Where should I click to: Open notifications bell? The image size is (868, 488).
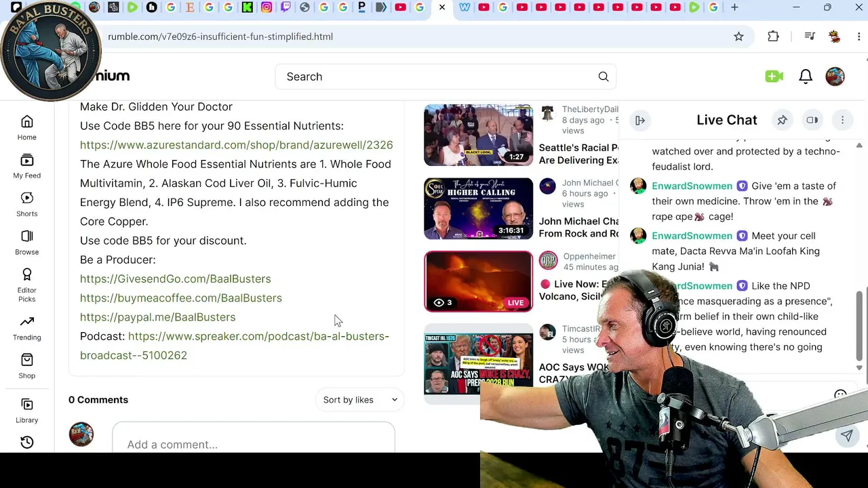click(x=806, y=77)
